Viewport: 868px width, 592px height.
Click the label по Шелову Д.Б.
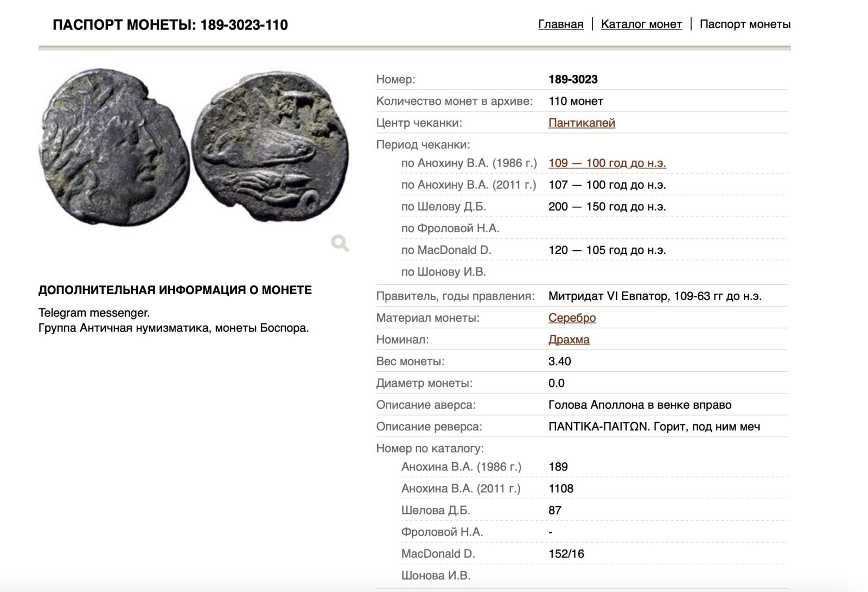[x=444, y=206]
